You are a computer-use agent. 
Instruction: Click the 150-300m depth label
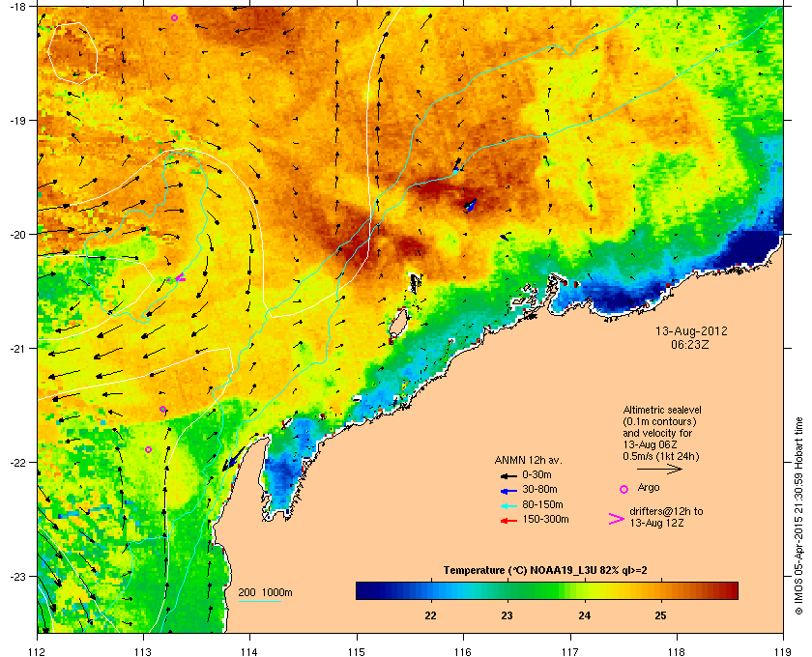point(545,519)
